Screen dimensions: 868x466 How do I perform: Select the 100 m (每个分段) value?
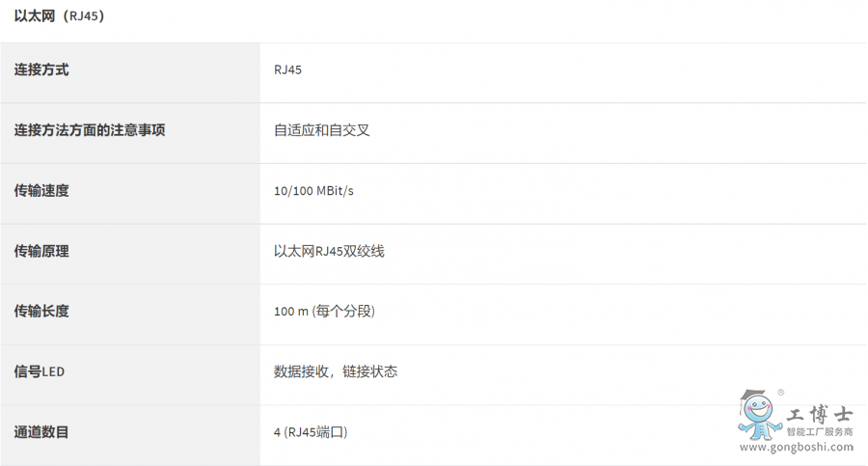coord(324,312)
